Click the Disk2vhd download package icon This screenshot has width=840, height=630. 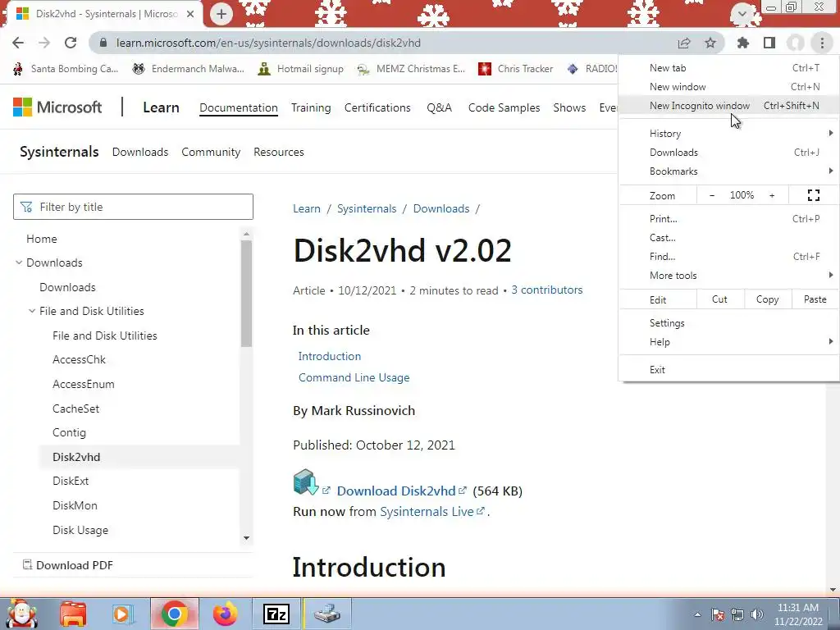click(306, 482)
